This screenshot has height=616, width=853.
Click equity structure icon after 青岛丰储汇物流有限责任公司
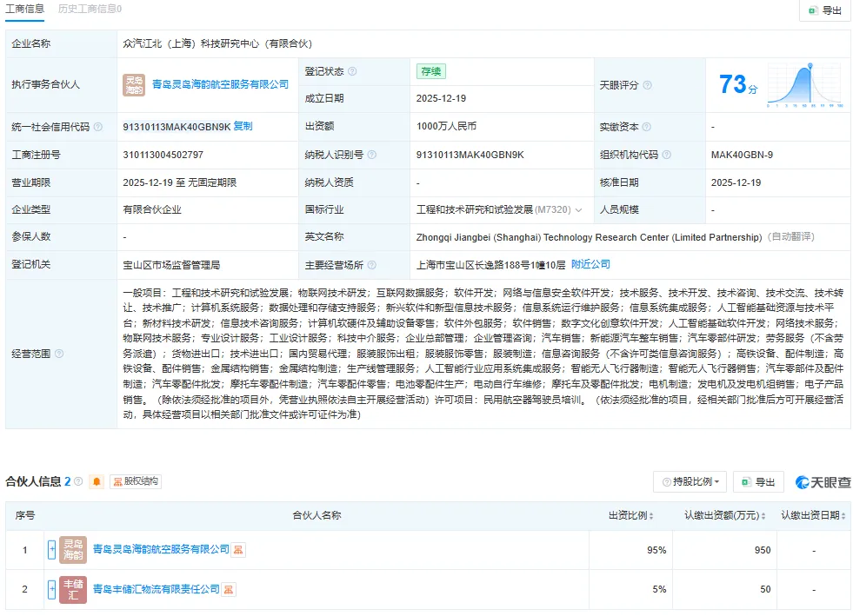[229, 589]
